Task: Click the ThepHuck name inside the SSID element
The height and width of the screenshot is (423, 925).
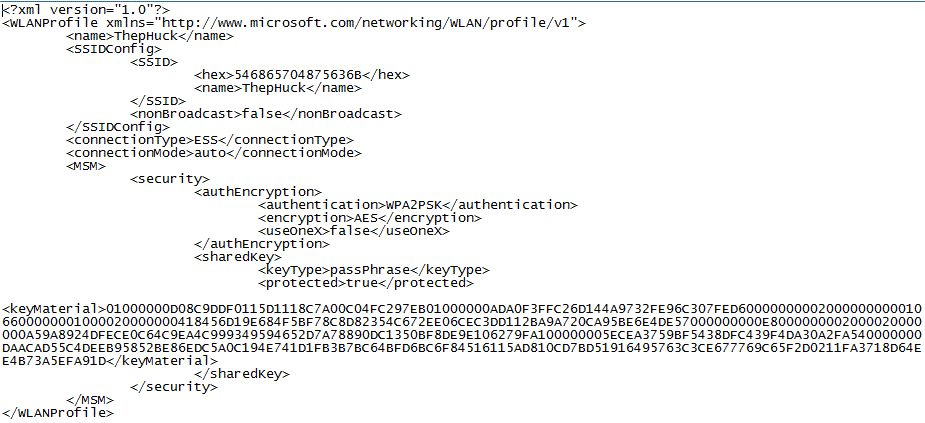Action: 277,88
